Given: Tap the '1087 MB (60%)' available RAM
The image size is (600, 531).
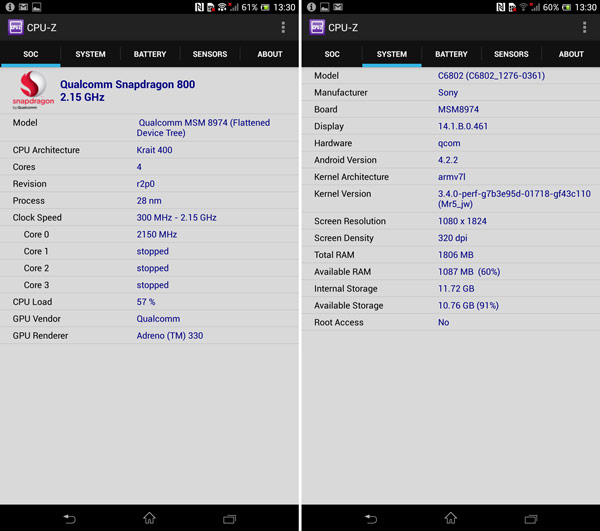Looking at the screenshot, I should 469,272.
